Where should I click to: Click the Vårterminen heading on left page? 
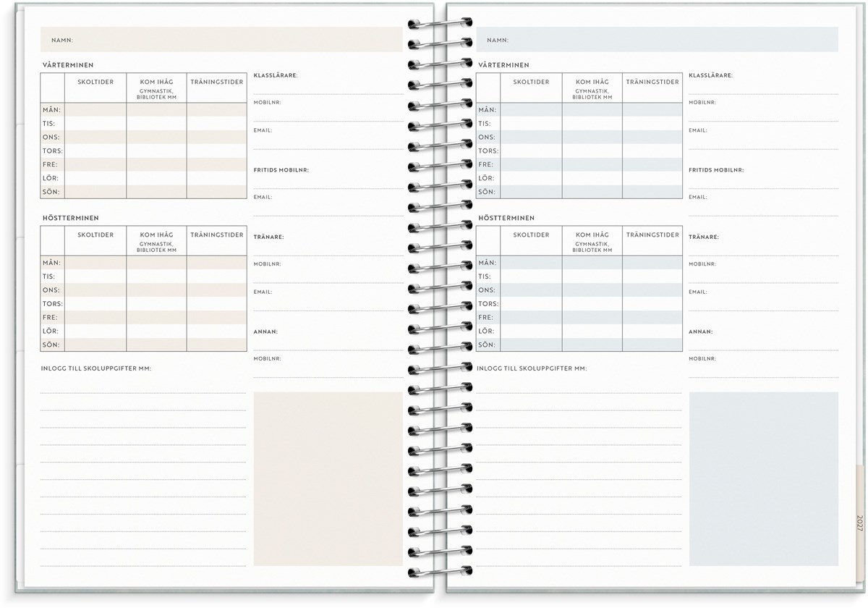68,65
